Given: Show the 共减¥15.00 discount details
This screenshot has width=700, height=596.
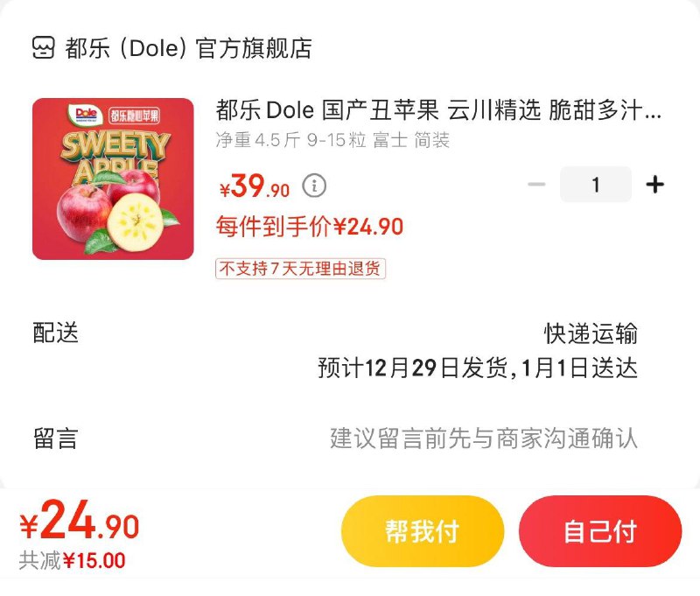Looking at the screenshot, I should (x=73, y=561).
